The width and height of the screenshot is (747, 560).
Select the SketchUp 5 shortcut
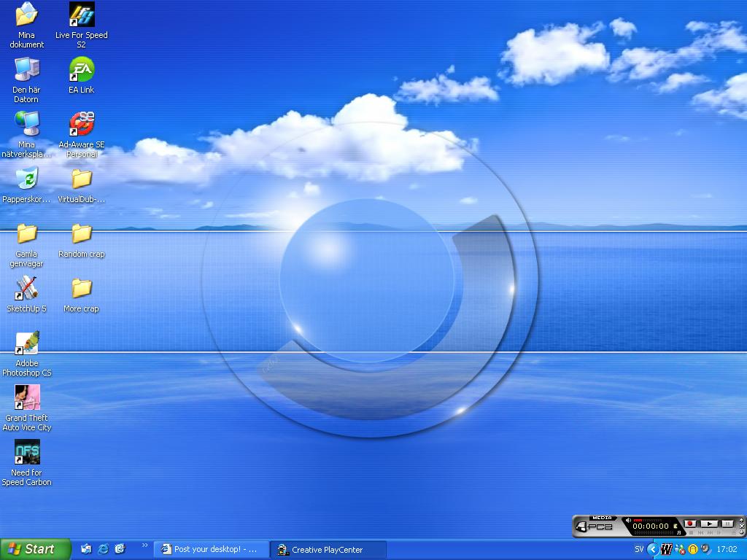click(27, 295)
